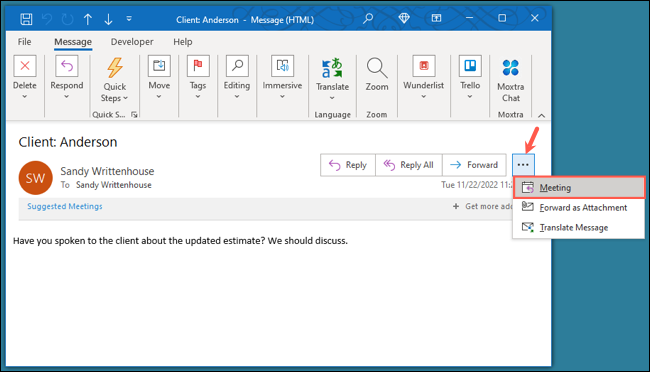Go to previous item with up arrow

tap(88, 19)
